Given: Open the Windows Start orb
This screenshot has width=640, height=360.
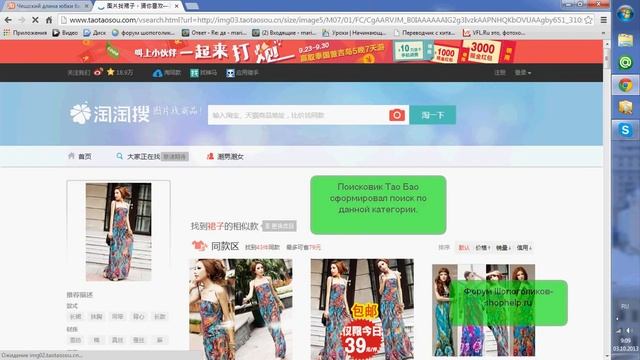Looking at the screenshot, I should tap(625, 14).
